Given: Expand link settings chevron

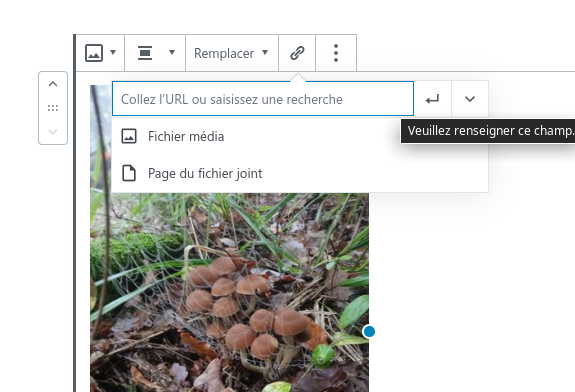Looking at the screenshot, I should click(x=470, y=99).
